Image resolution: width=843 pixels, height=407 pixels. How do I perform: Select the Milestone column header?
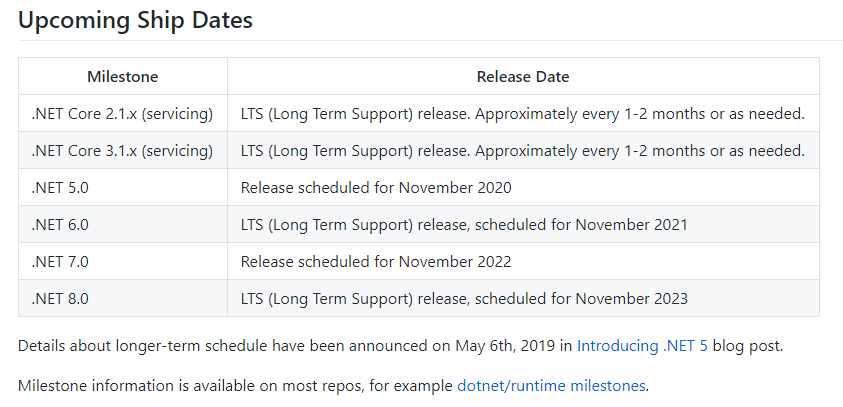coord(123,76)
